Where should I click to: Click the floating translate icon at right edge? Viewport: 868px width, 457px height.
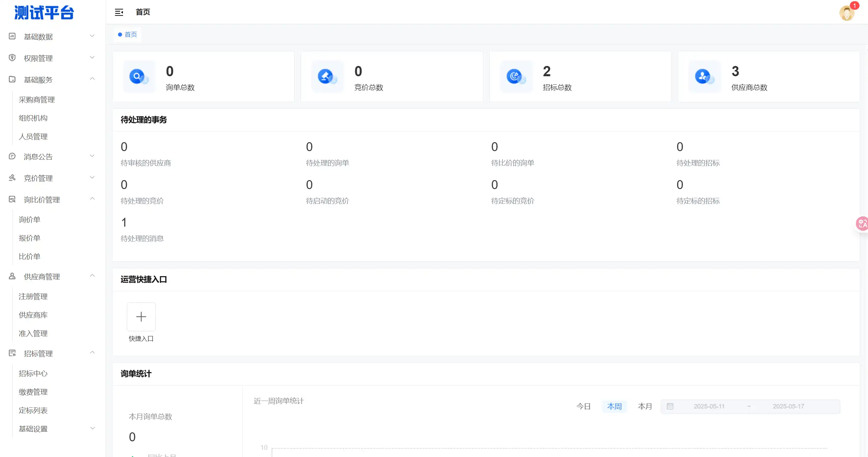pos(862,224)
